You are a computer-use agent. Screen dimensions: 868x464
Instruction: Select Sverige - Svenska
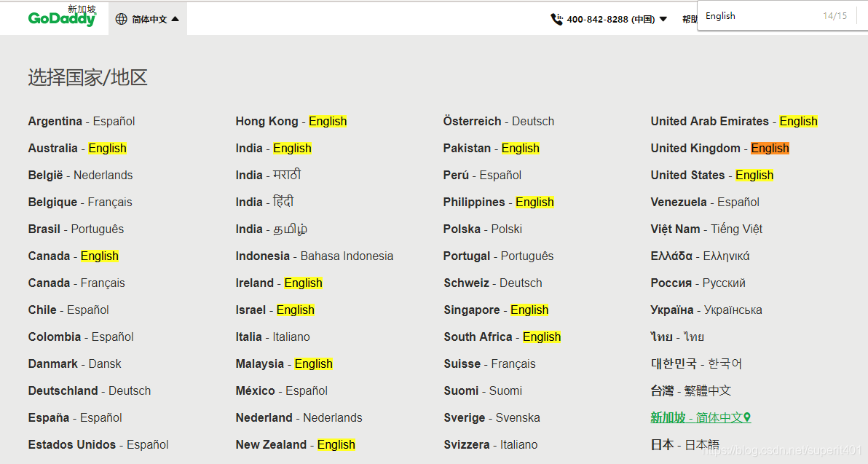tap(492, 417)
